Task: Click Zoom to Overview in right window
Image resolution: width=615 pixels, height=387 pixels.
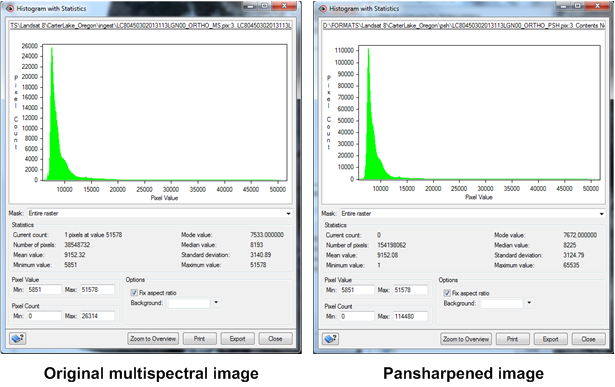Action: [x=466, y=339]
